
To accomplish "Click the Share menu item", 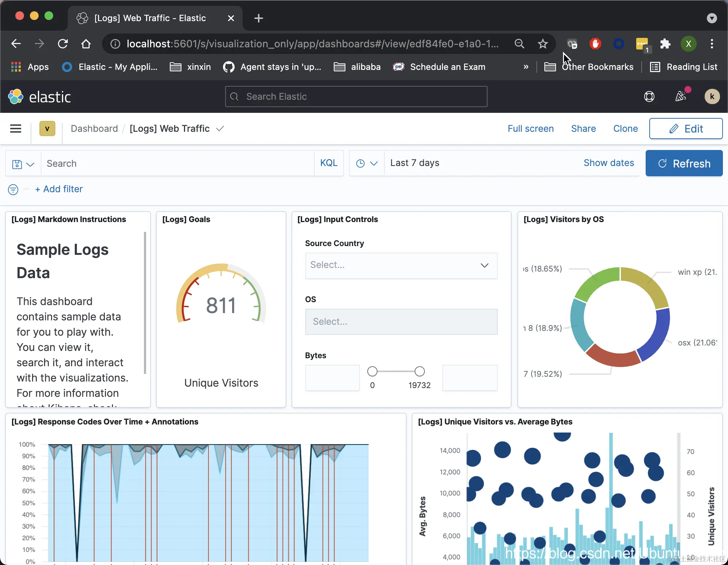I will [x=583, y=129].
